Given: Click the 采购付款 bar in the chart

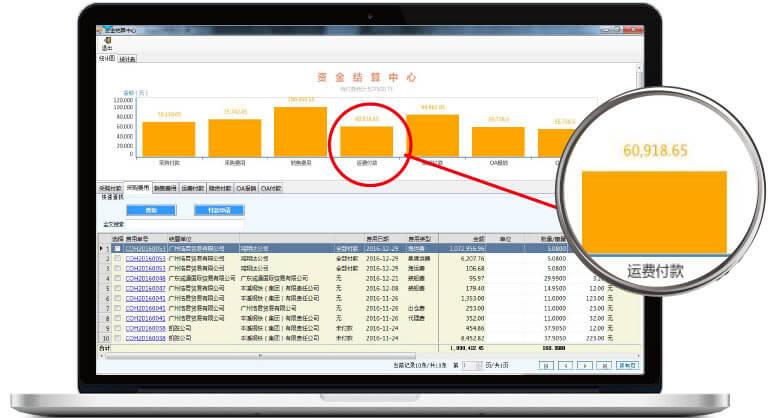Looking at the screenshot, I should point(169,139).
